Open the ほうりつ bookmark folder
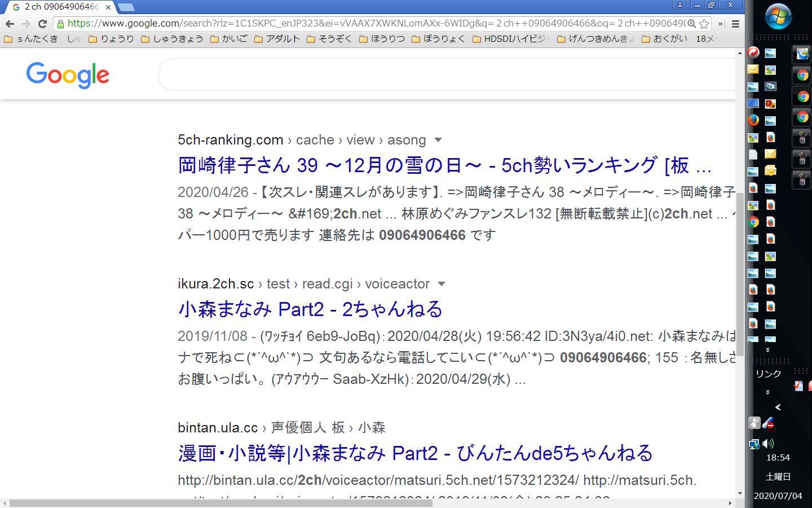 (x=382, y=39)
